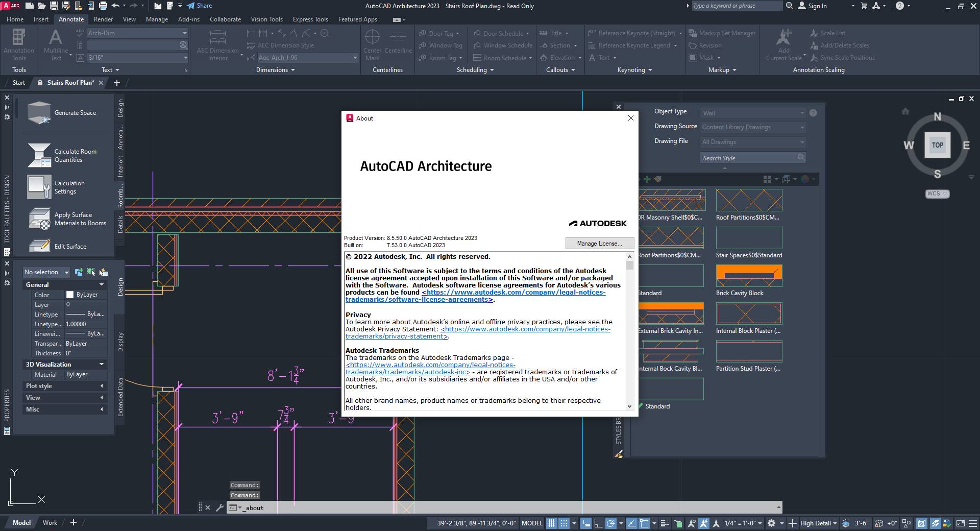The height and width of the screenshot is (531, 980).
Task: Switch to the Work layout tab
Action: [x=50, y=522]
